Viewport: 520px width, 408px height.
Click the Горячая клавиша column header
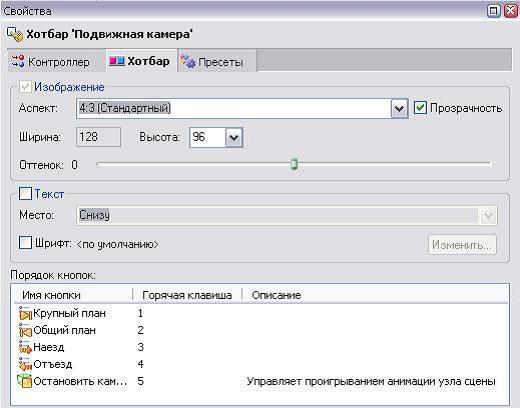187,295
